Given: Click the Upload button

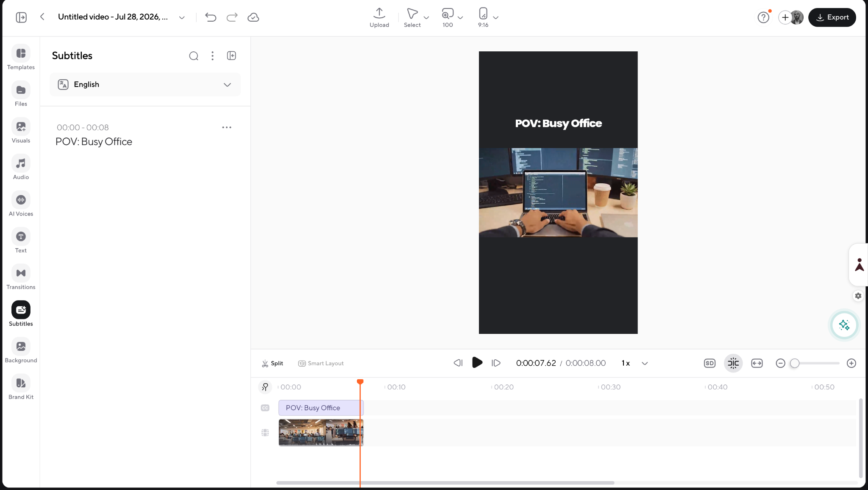Looking at the screenshot, I should coord(379,17).
